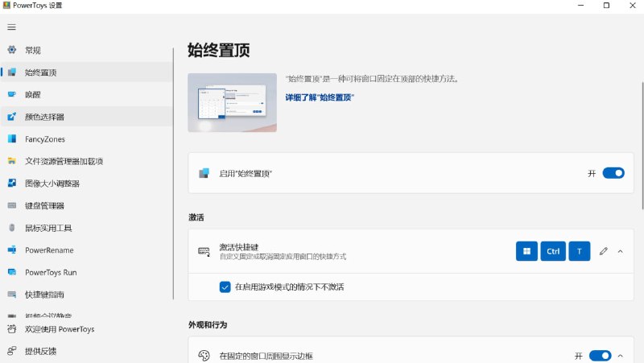Click the 始终置顶 sidebar icon
Viewport: 644px width, 363px height.
[x=12, y=72]
